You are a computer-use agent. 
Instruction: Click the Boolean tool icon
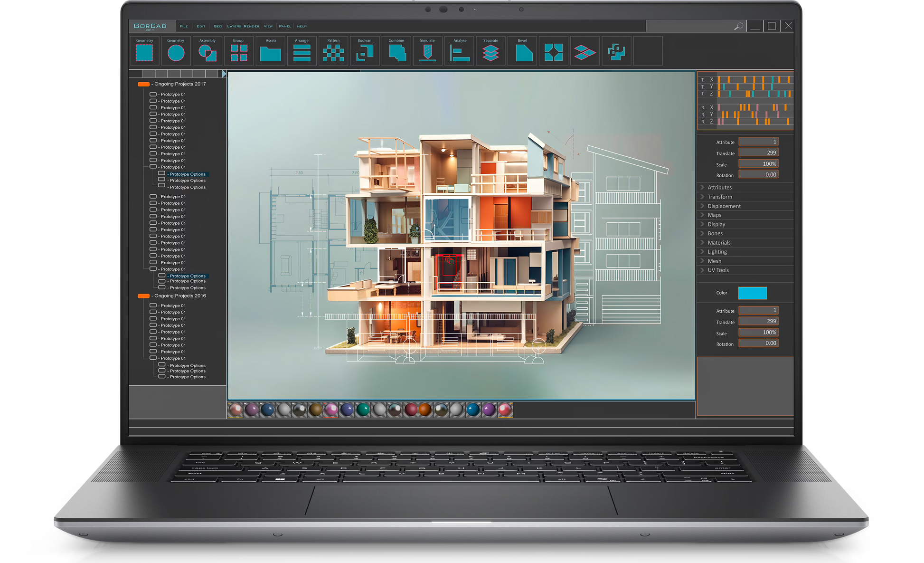coord(365,52)
